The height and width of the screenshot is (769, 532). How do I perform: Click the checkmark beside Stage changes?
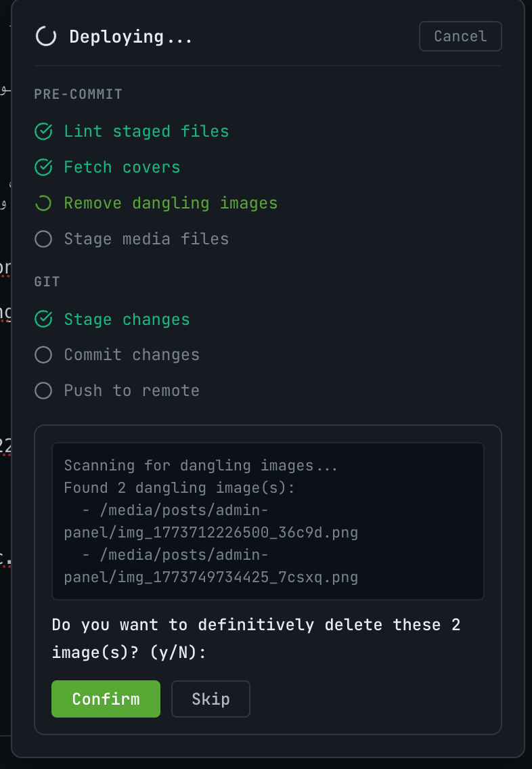43,319
